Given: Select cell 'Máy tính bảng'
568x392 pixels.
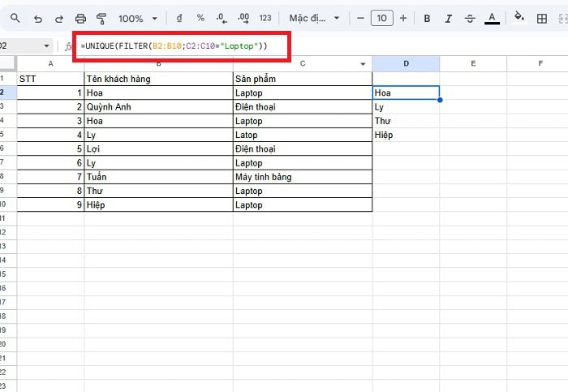Looking at the screenshot, I should pyautogui.click(x=303, y=177).
